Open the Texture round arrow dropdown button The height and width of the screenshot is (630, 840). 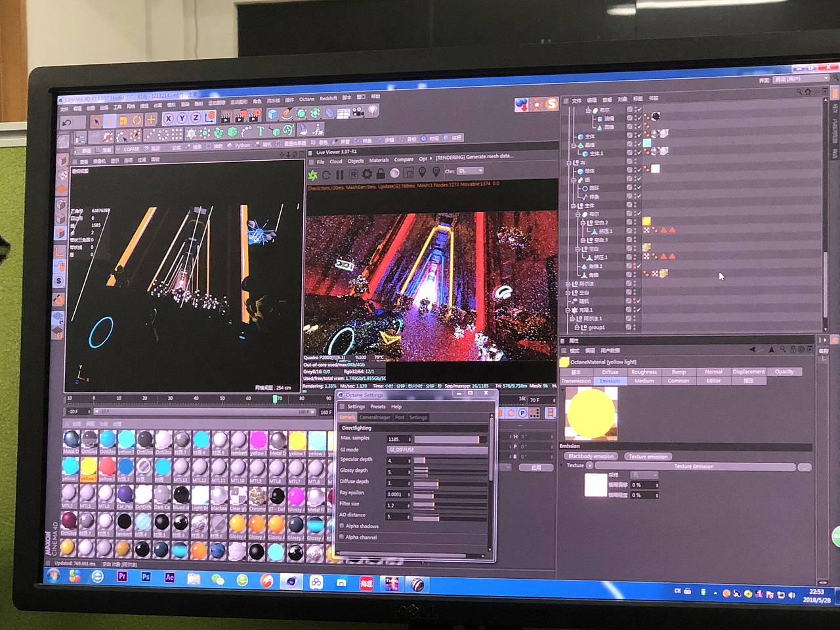coord(589,465)
